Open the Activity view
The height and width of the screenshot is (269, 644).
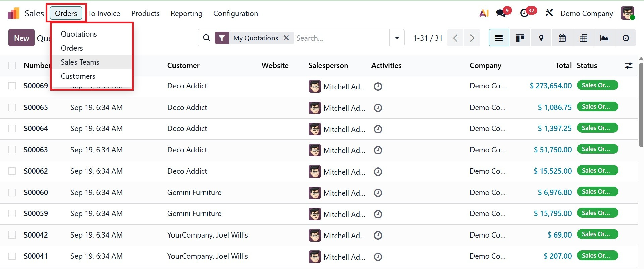(626, 38)
